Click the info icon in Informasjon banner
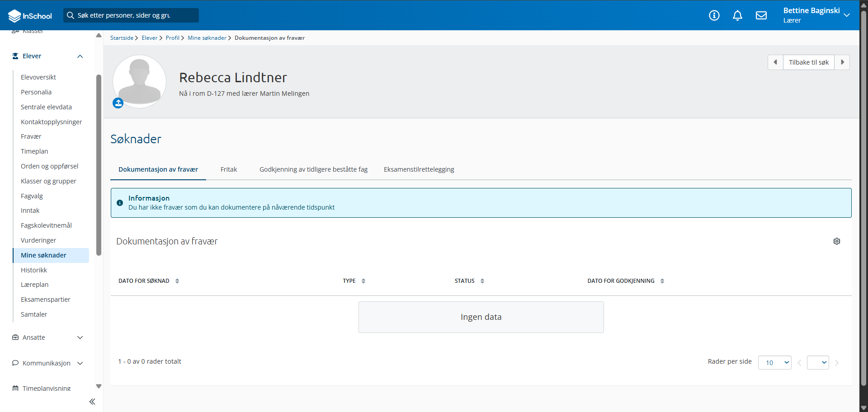Viewport: 868px width, 412px height. (120, 203)
